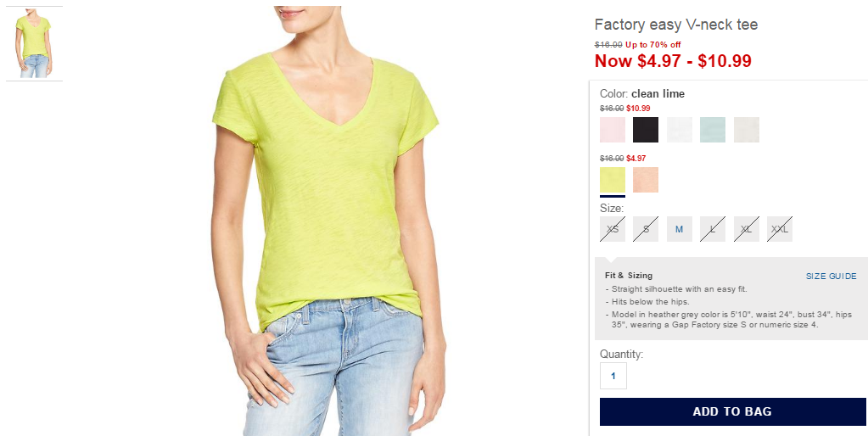Select the pale aqua color swatch
Viewport: 868px width, 436px height.
click(713, 130)
